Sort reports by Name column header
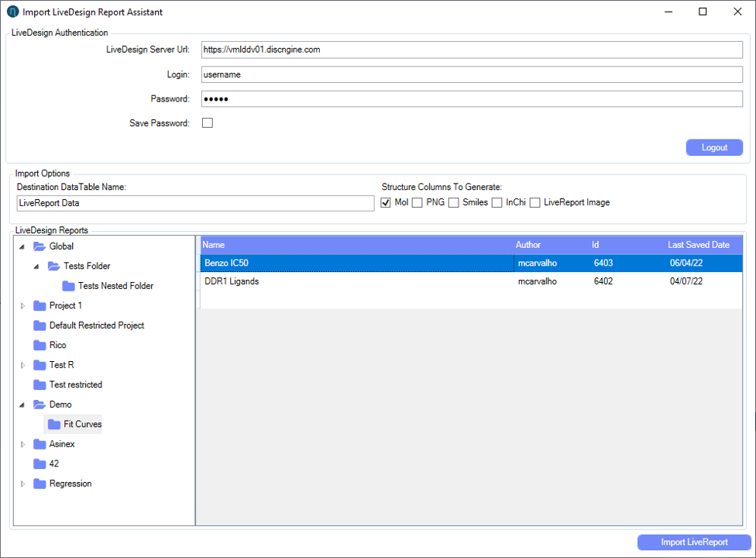This screenshot has width=756, height=558. pos(357,245)
